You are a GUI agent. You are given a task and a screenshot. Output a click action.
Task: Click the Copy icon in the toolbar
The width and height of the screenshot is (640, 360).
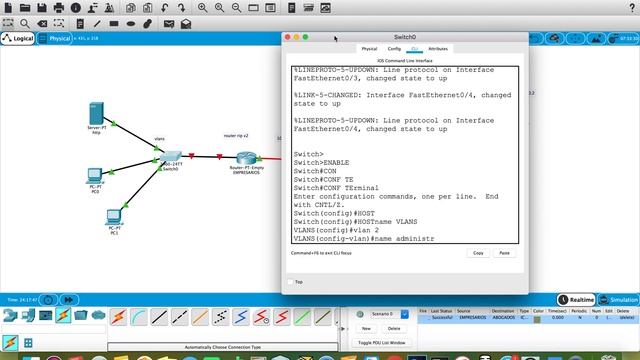point(131,8)
